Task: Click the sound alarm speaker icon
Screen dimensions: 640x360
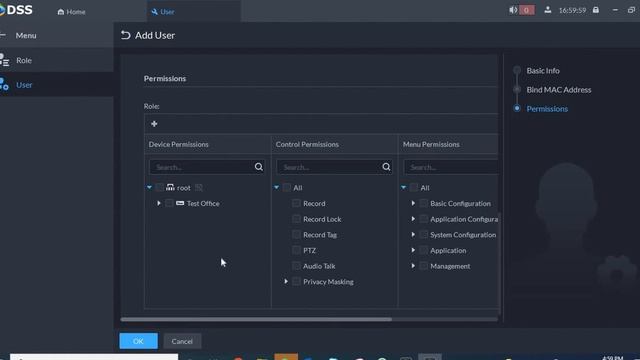Action: pyautogui.click(x=513, y=10)
